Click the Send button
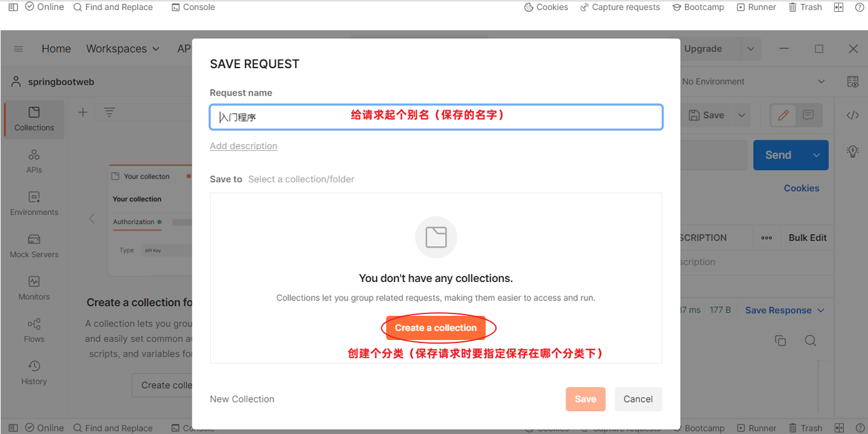Screen dimensions: 868x434 (778, 155)
